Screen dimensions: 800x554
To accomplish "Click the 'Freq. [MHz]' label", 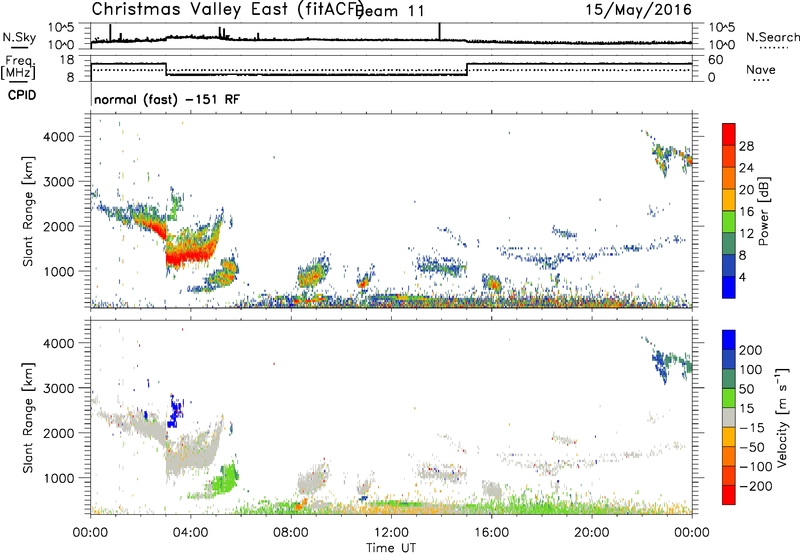I will (x=19, y=68).
